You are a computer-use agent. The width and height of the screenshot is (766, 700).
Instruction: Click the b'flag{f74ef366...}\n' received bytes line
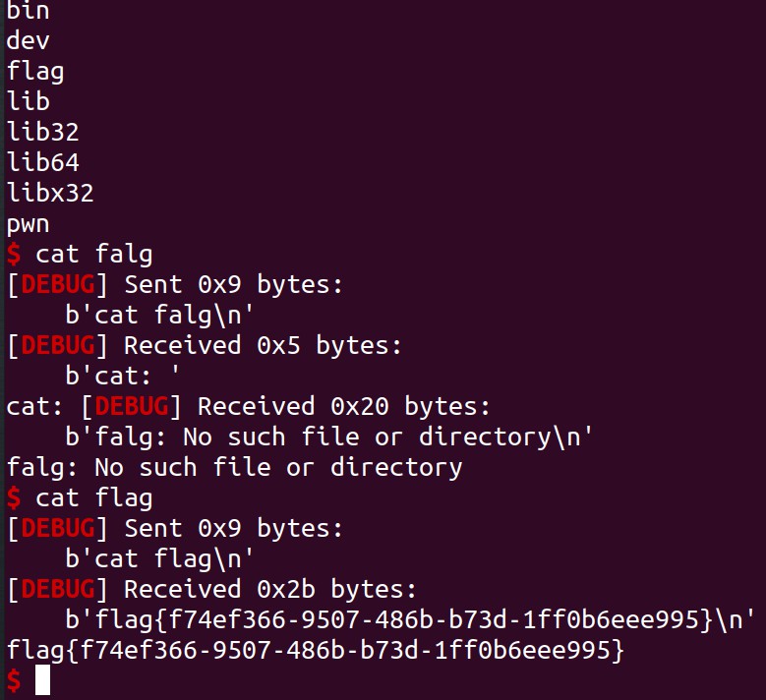tap(410, 620)
